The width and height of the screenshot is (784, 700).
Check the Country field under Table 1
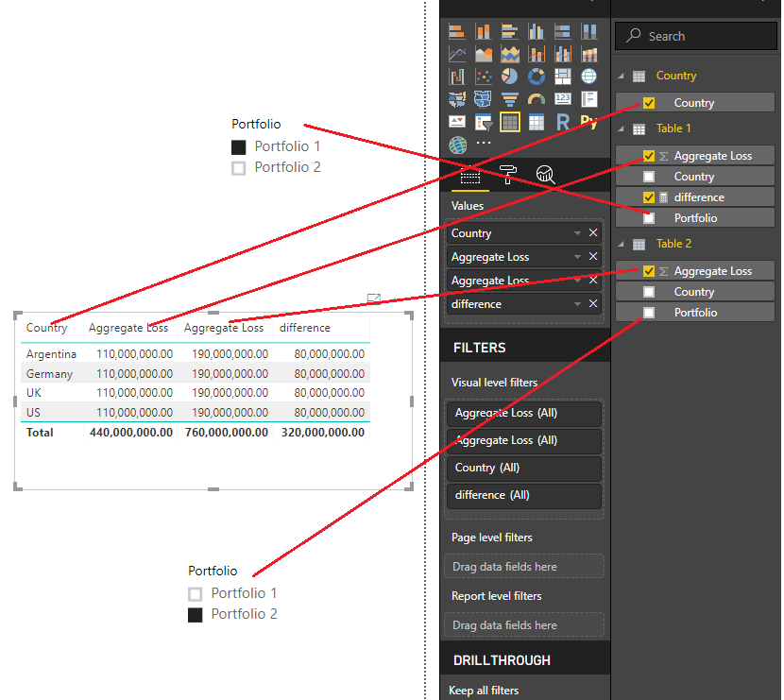pos(649,177)
